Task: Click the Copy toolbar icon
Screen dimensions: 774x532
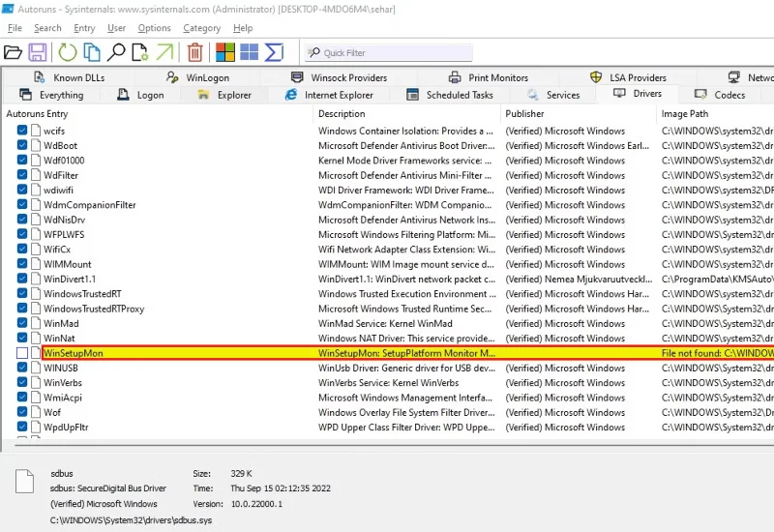Action: pyautogui.click(x=92, y=52)
